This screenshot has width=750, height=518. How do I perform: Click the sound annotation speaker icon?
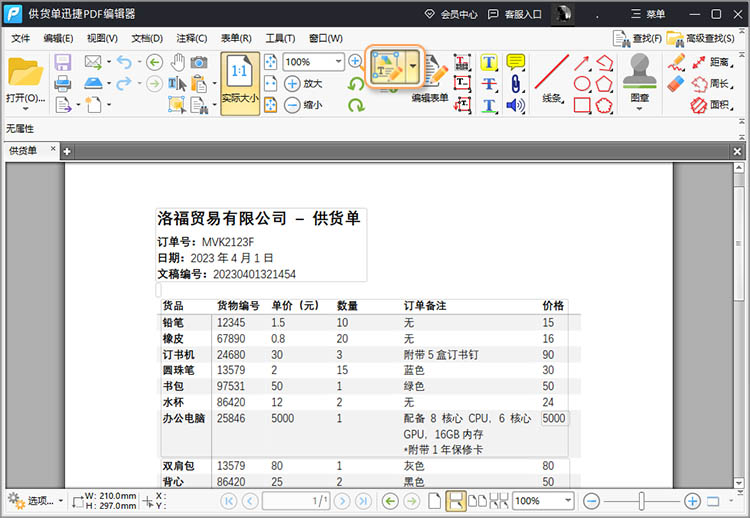pos(516,105)
